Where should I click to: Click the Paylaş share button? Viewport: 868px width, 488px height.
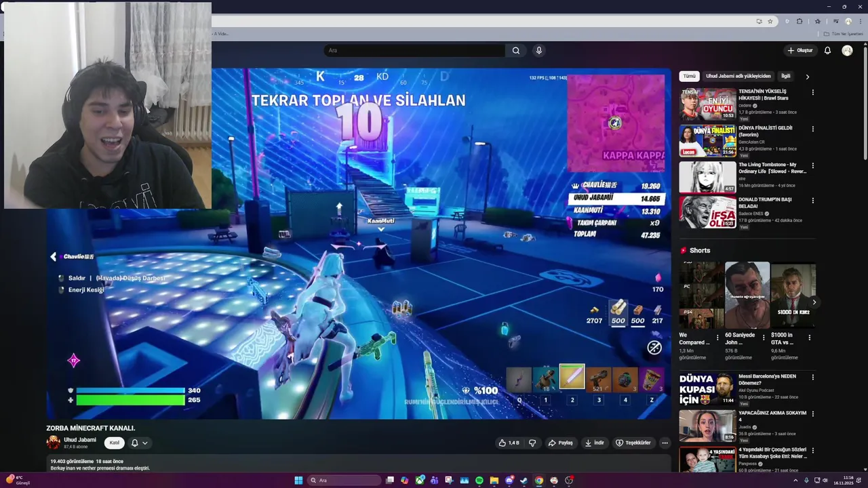(x=561, y=443)
